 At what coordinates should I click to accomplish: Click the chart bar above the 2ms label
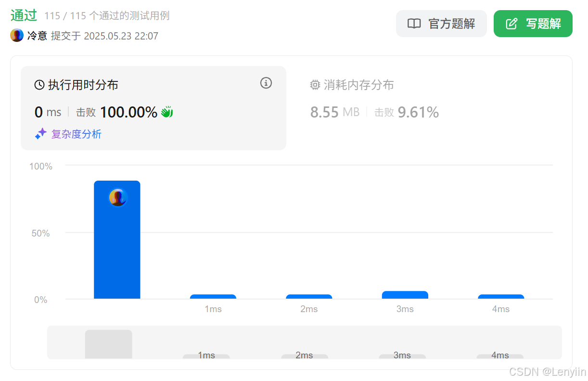click(309, 297)
